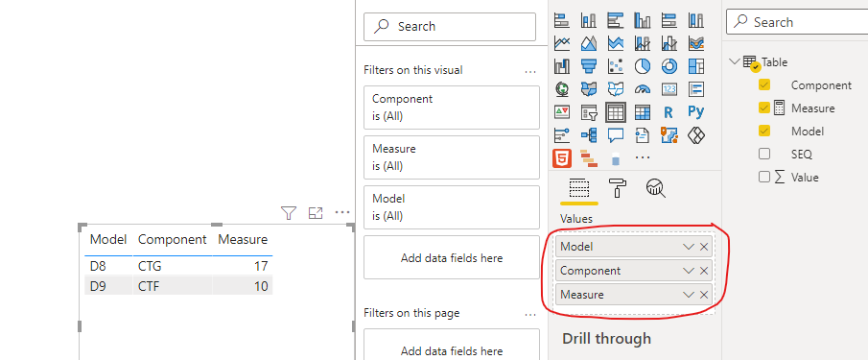
Task: Insert the Shape map visual
Action: (615, 89)
